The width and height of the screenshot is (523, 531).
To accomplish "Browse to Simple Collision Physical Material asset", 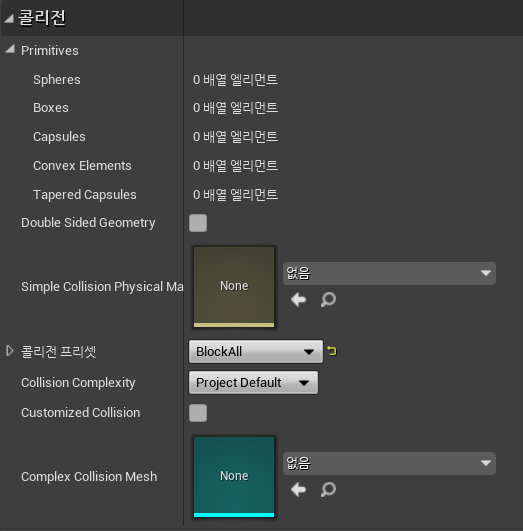I will click(328, 300).
